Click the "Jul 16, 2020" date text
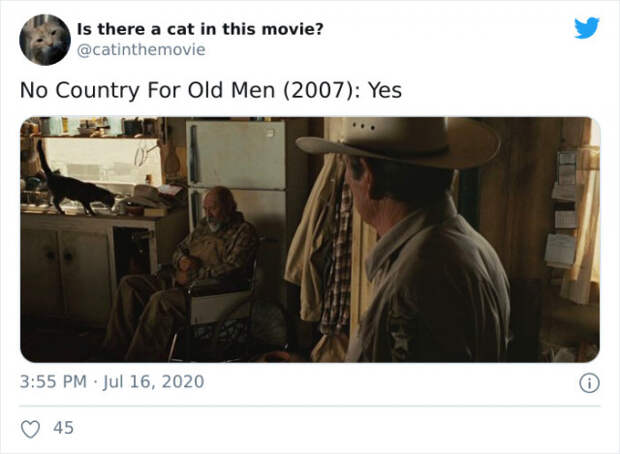620x454 pixels. (153, 382)
